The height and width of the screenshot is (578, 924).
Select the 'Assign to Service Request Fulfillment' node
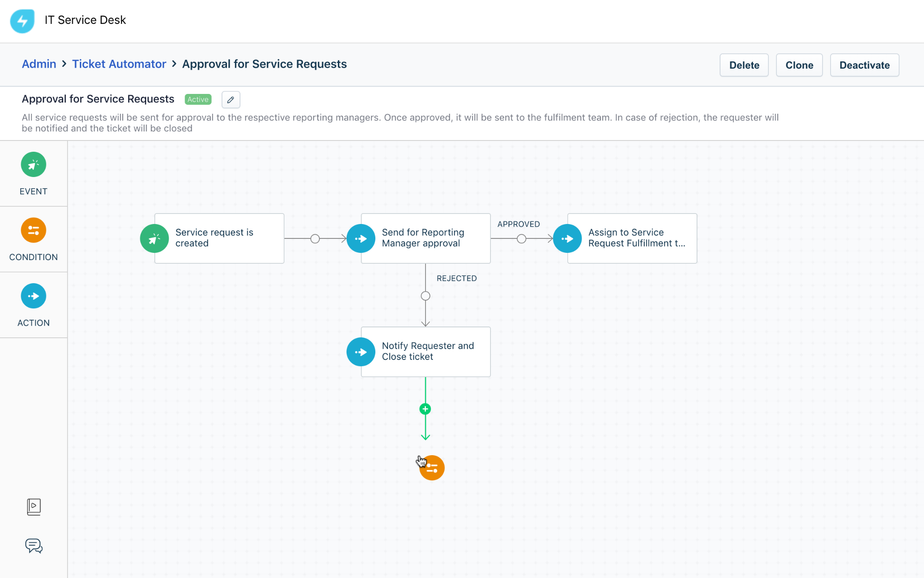632,238
